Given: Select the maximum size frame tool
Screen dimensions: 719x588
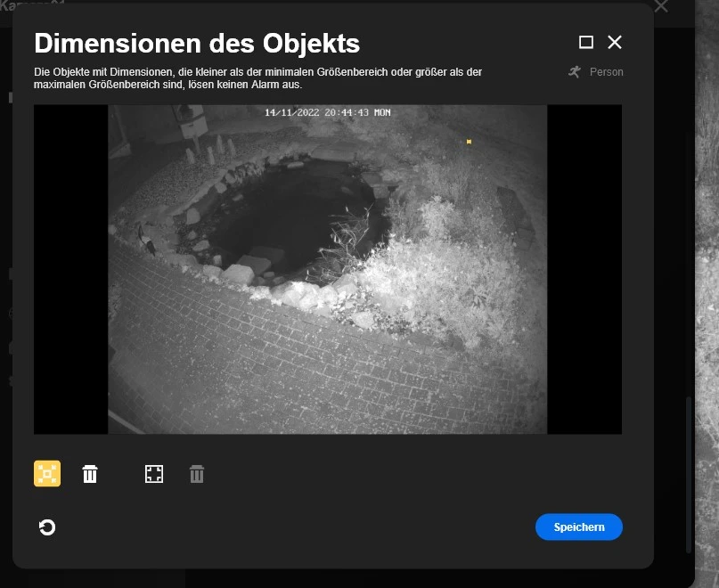Looking at the screenshot, I should [x=154, y=474].
